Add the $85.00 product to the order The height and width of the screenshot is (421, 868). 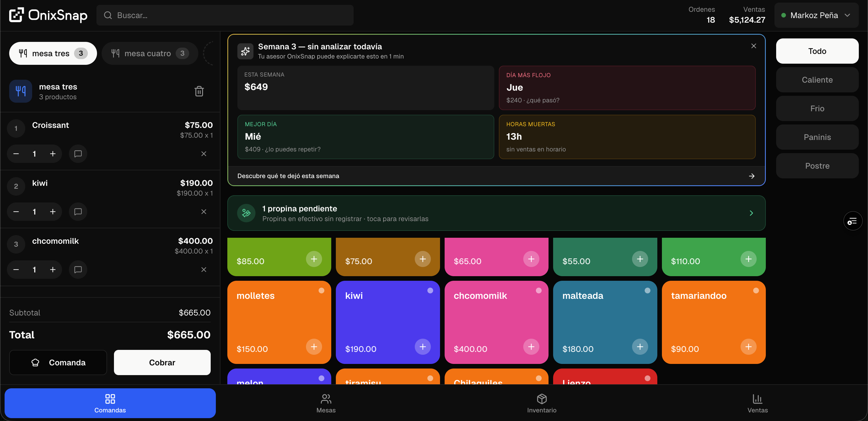click(x=314, y=259)
